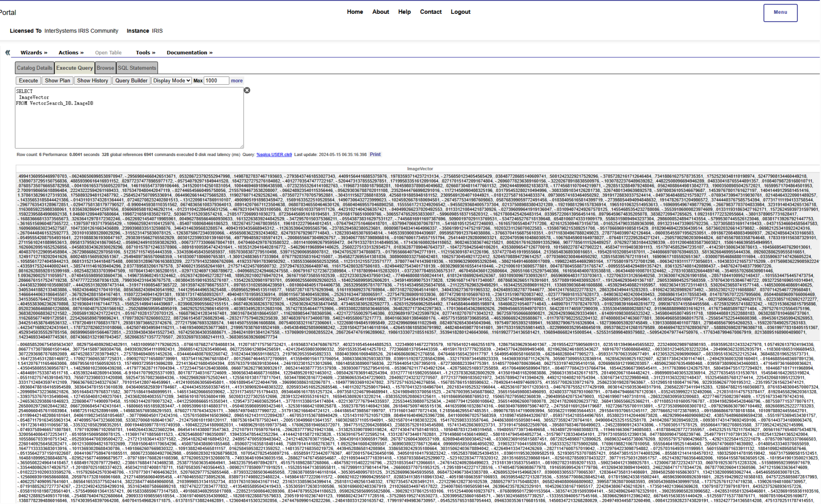The height and width of the screenshot is (504, 821).
Task: Open the SQL Statements tab
Action: point(136,68)
